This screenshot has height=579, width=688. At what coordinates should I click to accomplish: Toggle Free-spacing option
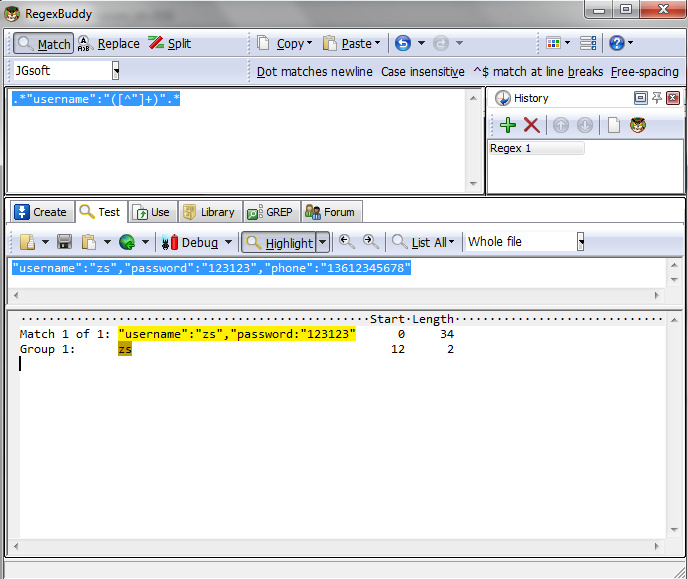tap(645, 71)
